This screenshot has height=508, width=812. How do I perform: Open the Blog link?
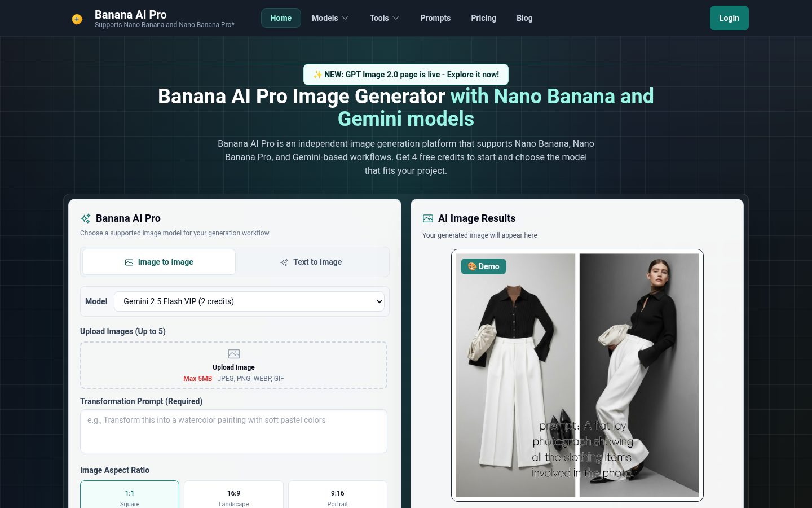coord(524,18)
